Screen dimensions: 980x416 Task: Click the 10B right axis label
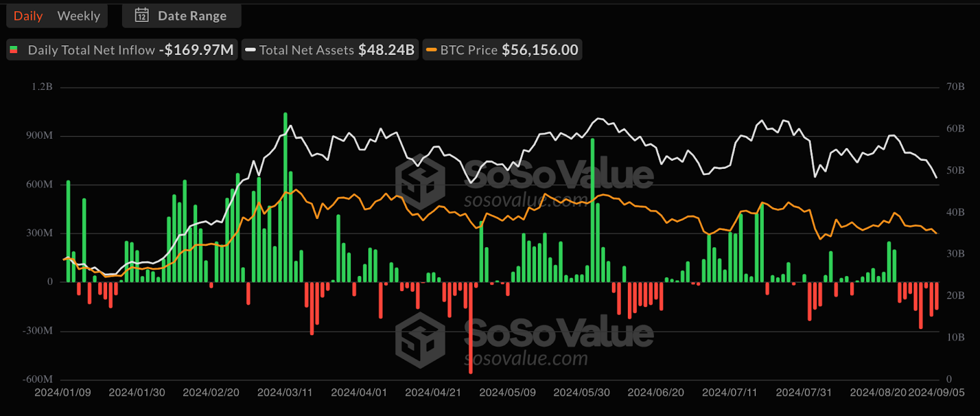[x=956, y=337]
